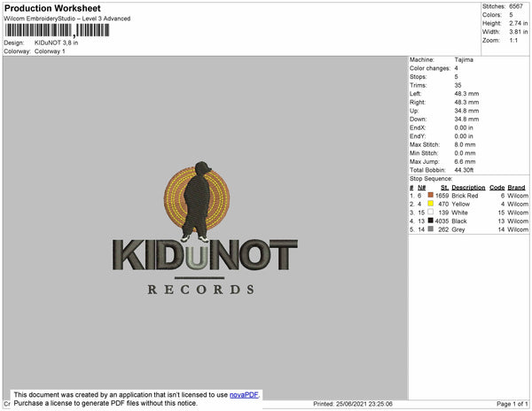Click the Description column header
The height and width of the screenshot is (411, 532).
pos(468,188)
